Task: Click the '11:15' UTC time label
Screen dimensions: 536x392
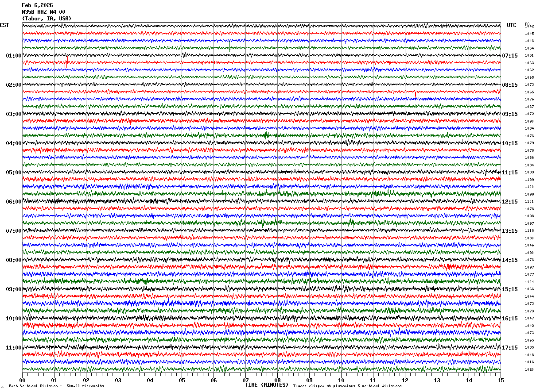Action: 510,173
